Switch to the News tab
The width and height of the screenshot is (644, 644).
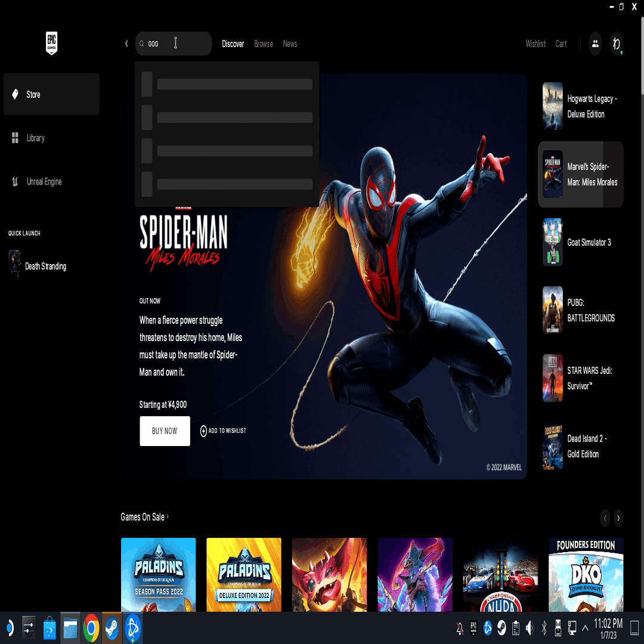pos(290,44)
